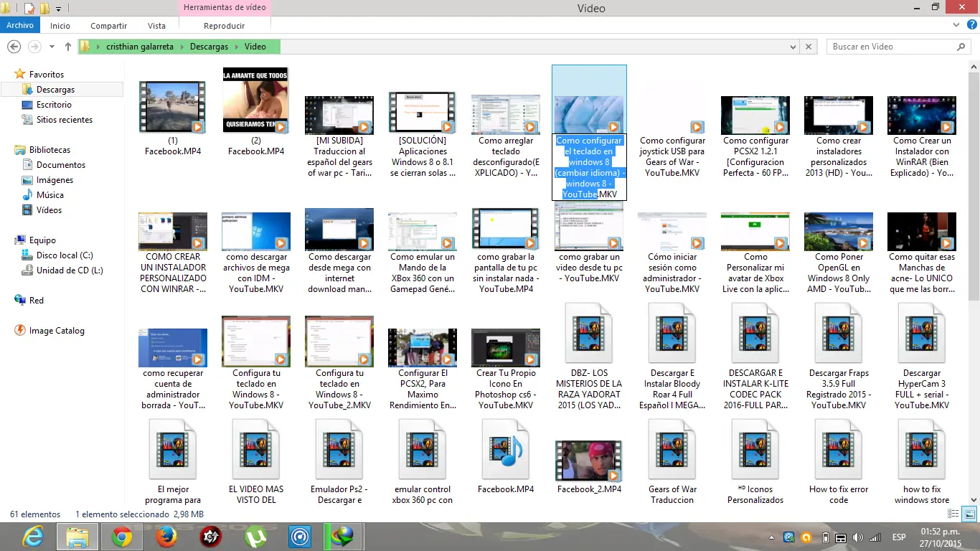
Task: Click the orange circular tray icon
Action: pyautogui.click(x=806, y=537)
